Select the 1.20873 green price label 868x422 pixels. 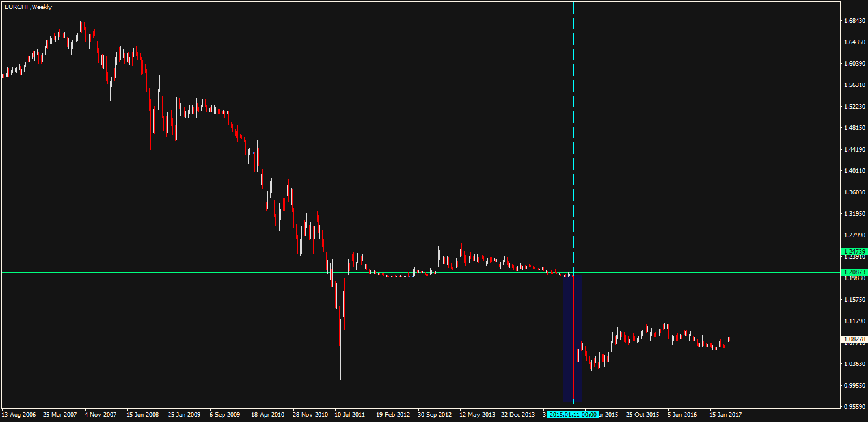click(853, 272)
